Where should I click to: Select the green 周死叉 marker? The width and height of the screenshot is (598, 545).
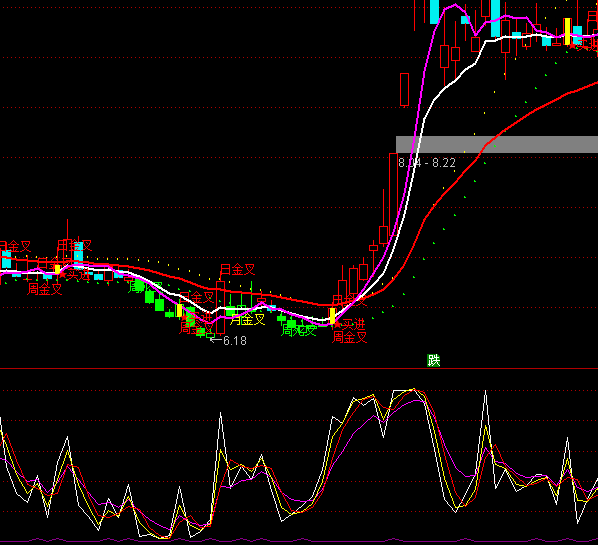299,330
